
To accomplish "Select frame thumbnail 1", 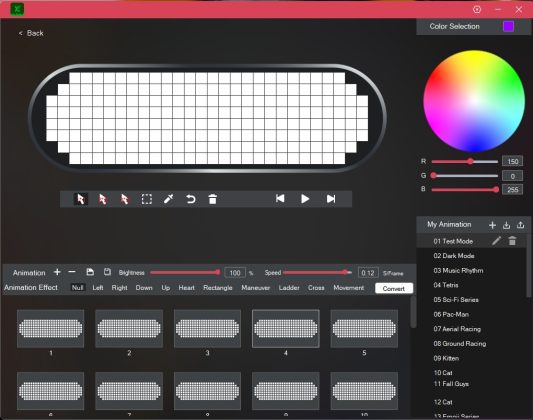I will point(50,329).
